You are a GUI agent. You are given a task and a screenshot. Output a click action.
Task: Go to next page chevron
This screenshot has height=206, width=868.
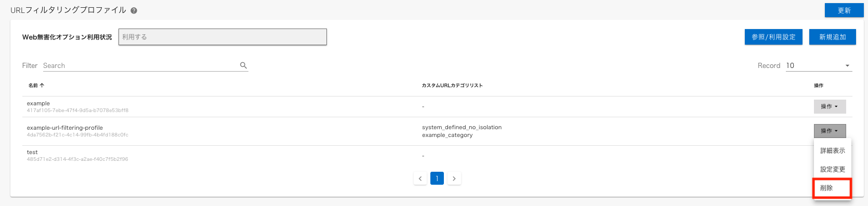pos(454,178)
